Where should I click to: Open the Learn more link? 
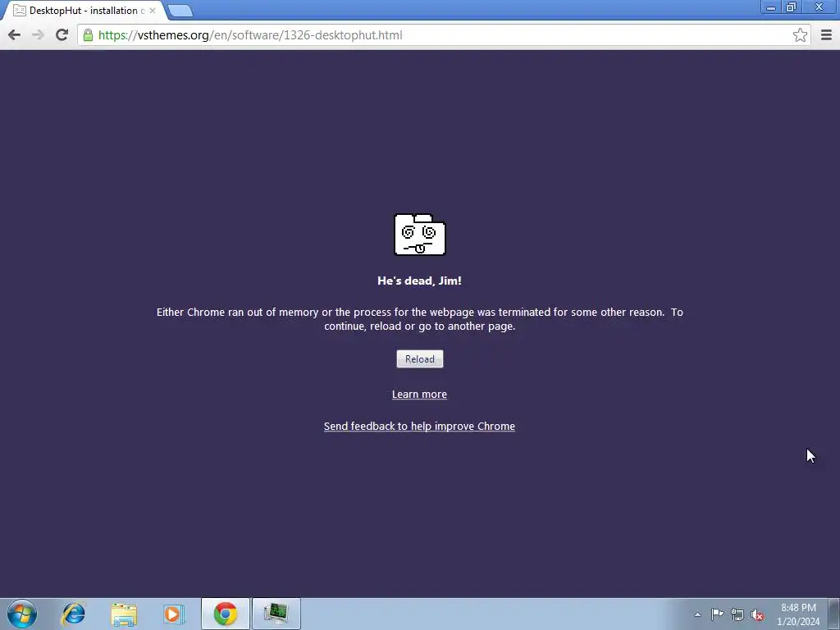(419, 395)
